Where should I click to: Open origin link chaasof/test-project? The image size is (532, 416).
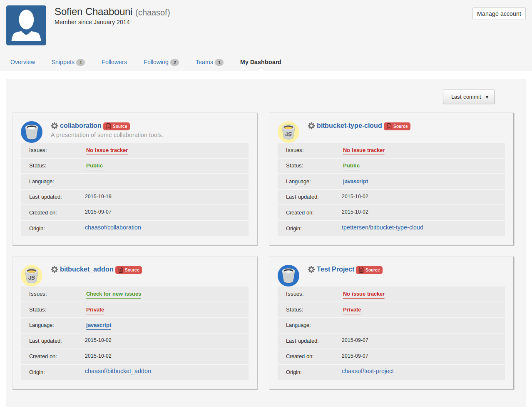pos(368,371)
